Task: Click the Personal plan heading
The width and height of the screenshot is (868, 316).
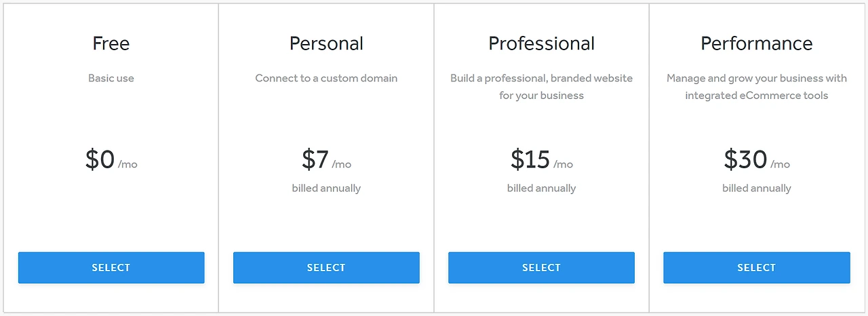Action: coord(326,43)
